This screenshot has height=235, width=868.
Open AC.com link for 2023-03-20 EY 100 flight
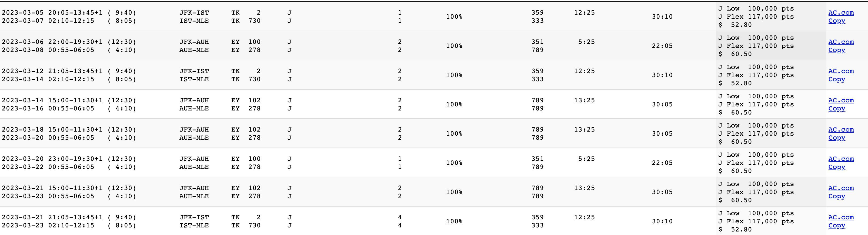841,159
